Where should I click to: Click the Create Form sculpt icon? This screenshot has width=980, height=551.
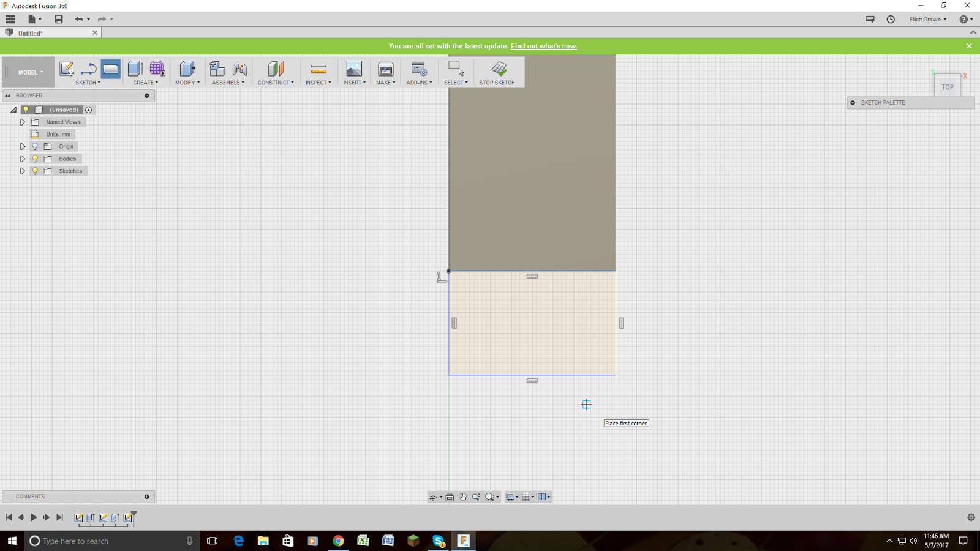pyautogui.click(x=157, y=69)
